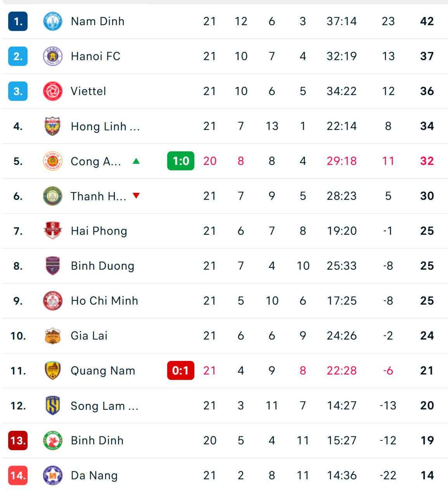Click the Nam Dinh club crest
The image size is (448, 491).
pyautogui.click(x=52, y=21)
